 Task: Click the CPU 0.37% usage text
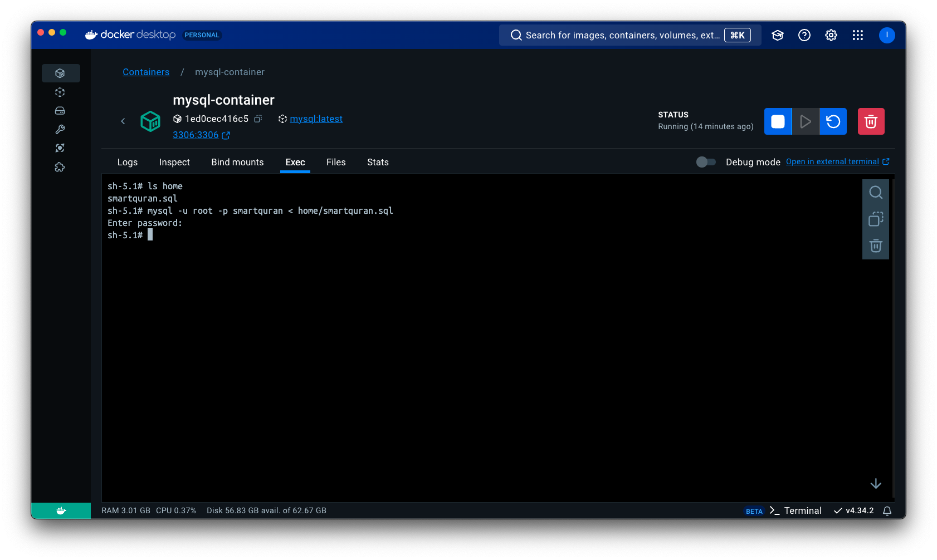tap(176, 510)
